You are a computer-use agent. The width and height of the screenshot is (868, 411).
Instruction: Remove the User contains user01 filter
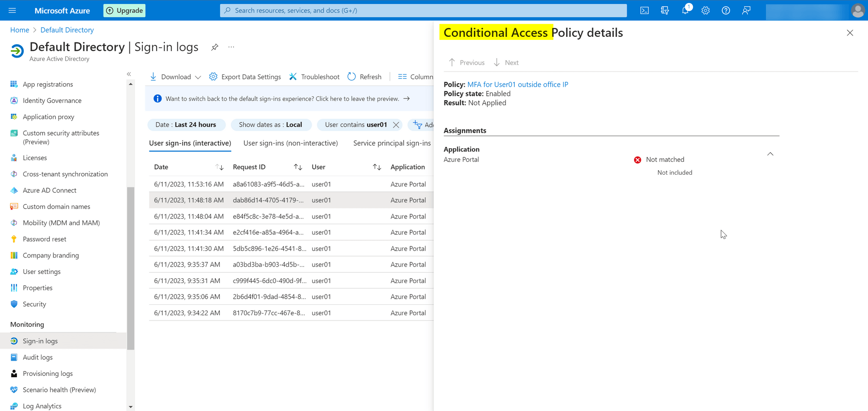coord(396,125)
